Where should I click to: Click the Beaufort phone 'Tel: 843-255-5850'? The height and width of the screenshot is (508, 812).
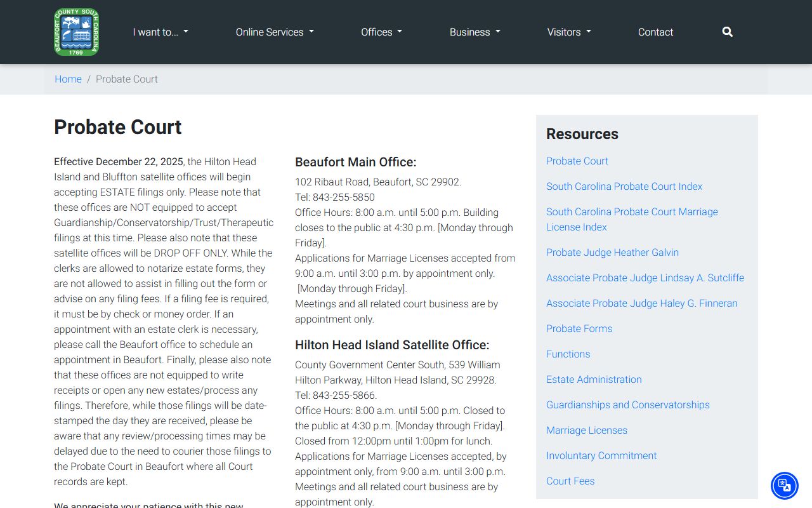pyautogui.click(x=335, y=197)
